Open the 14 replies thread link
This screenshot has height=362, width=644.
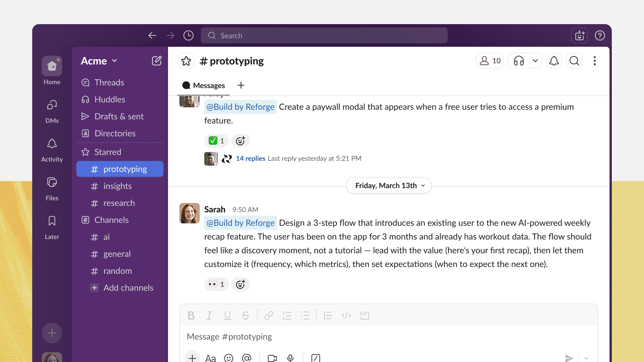coord(251,158)
